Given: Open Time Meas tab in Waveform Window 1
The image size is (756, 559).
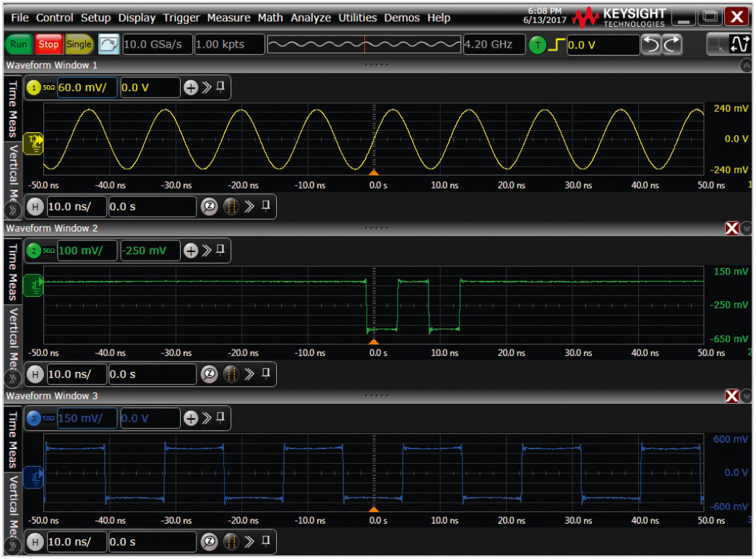Looking at the screenshot, I should pos(13,108).
